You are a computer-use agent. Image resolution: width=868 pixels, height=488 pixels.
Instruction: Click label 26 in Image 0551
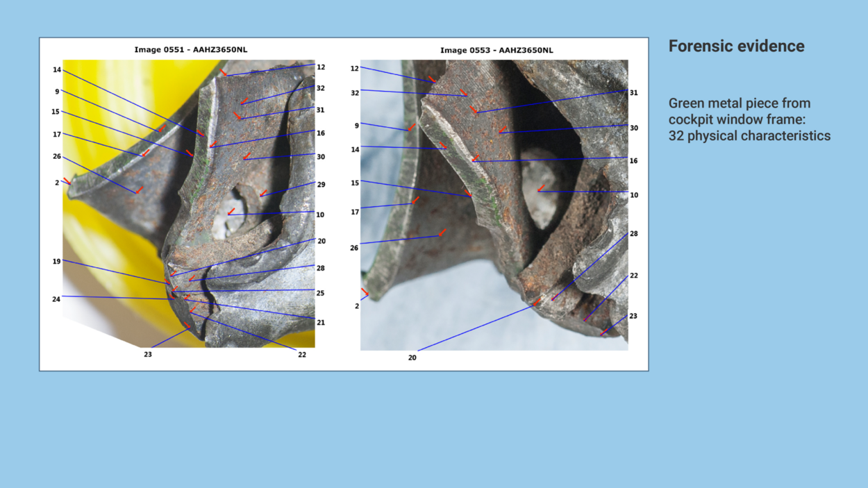point(57,157)
